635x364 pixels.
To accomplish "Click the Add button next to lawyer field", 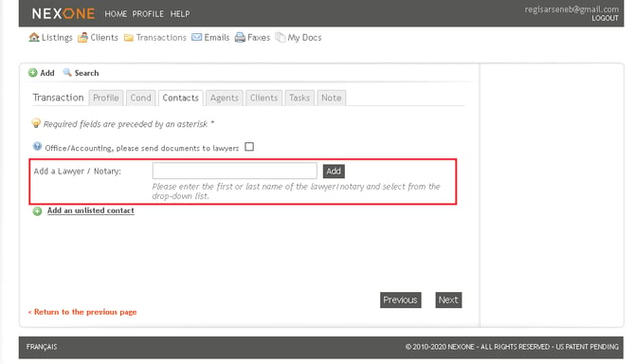I will tap(334, 171).
